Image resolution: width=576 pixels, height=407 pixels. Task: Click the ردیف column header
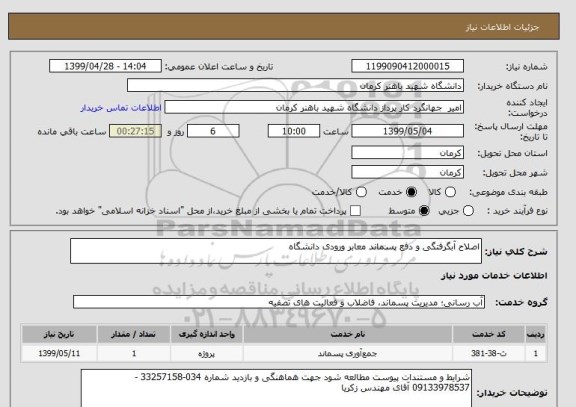tap(536, 334)
